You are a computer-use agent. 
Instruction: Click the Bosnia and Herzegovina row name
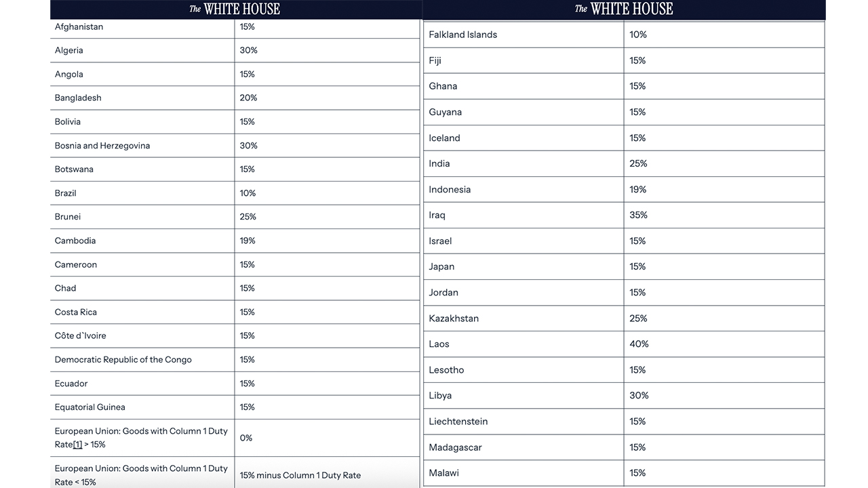pos(102,146)
